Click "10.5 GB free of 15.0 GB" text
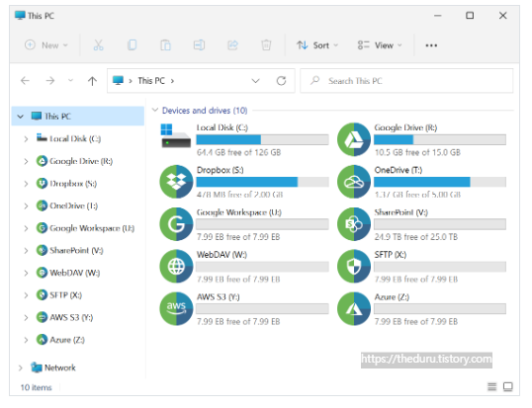 417,152
